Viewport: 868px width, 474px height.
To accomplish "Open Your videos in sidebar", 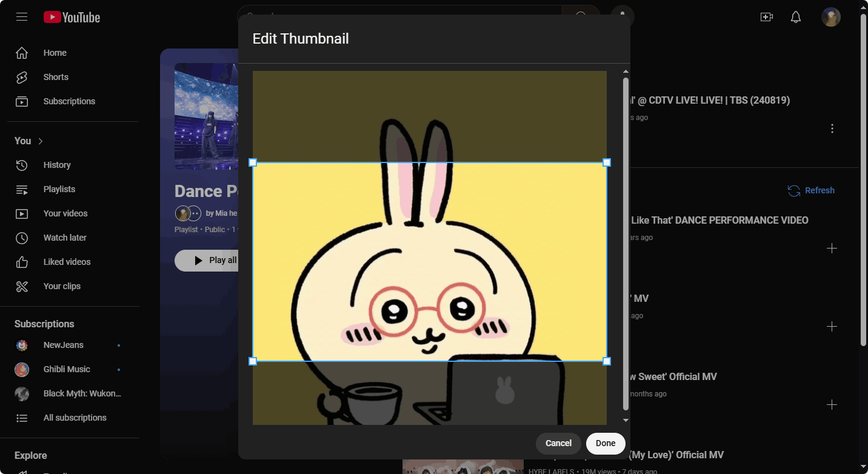I will click(x=73, y=213).
